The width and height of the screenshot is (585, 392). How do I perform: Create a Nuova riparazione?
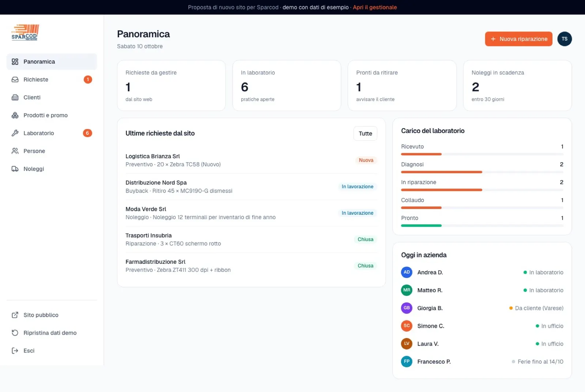click(518, 39)
